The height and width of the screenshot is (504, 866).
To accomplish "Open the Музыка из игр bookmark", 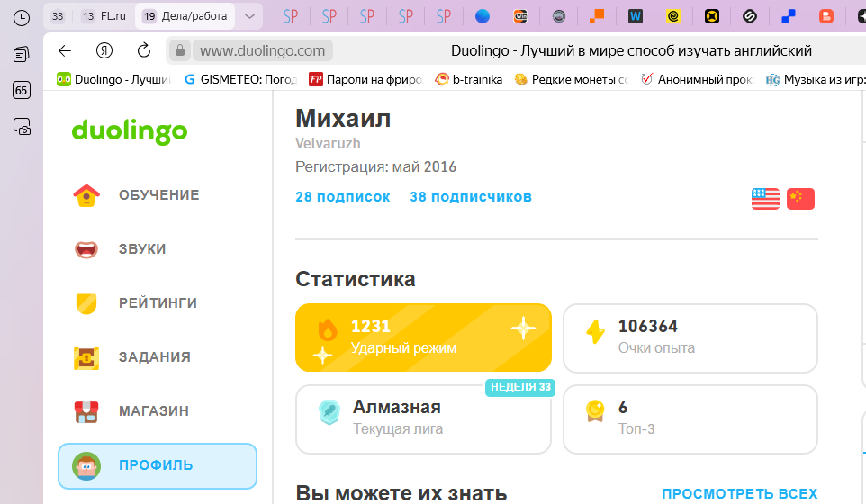I will (816, 79).
